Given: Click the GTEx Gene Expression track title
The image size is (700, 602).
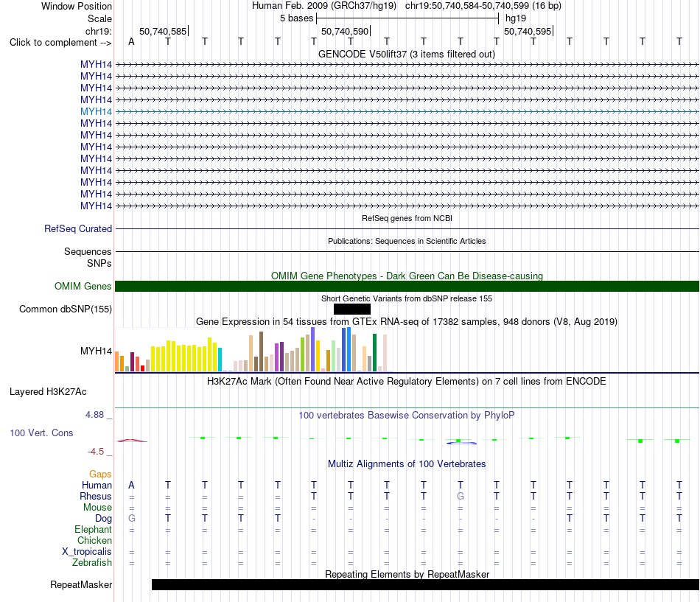Looking at the screenshot, I should tap(407, 321).
